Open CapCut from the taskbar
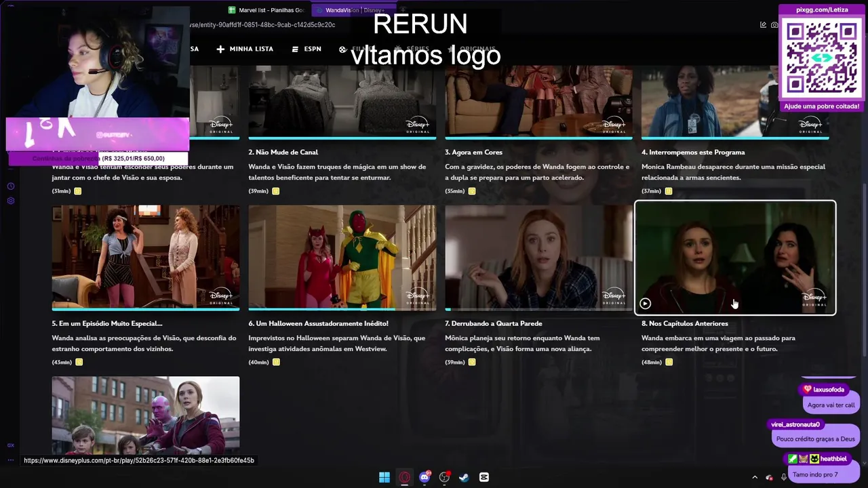The height and width of the screenshot is (488, 868). point(484,477)
